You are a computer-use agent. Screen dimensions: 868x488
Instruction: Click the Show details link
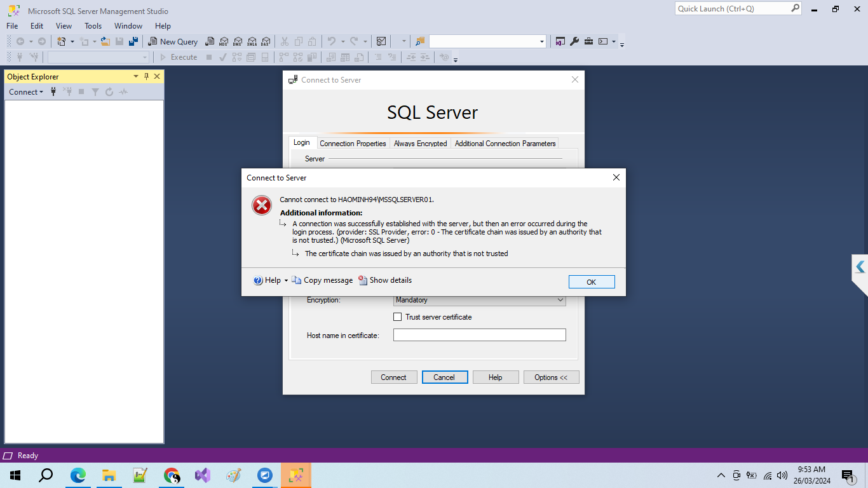[x=391, y=280]
